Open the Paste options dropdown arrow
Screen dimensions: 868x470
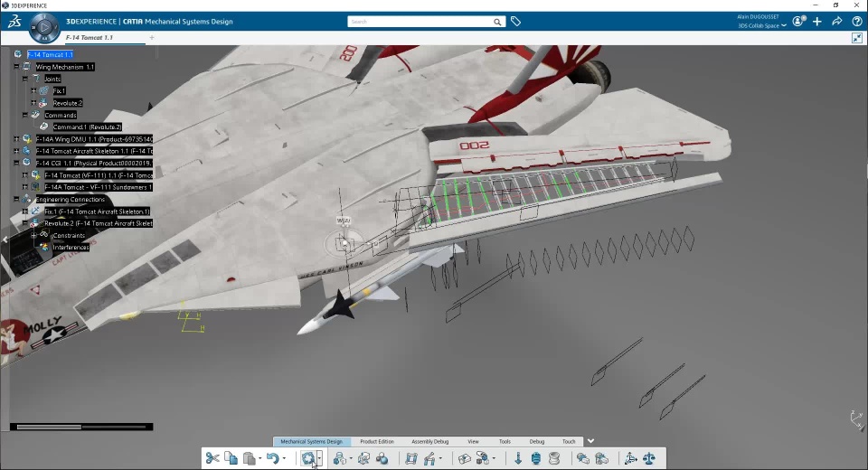[x=260, y=458]
